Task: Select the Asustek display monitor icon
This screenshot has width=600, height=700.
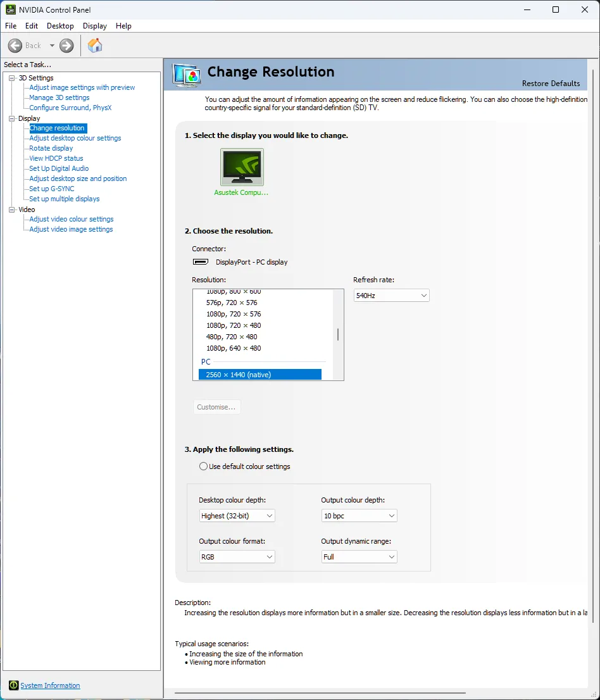Action: (242, 167)
